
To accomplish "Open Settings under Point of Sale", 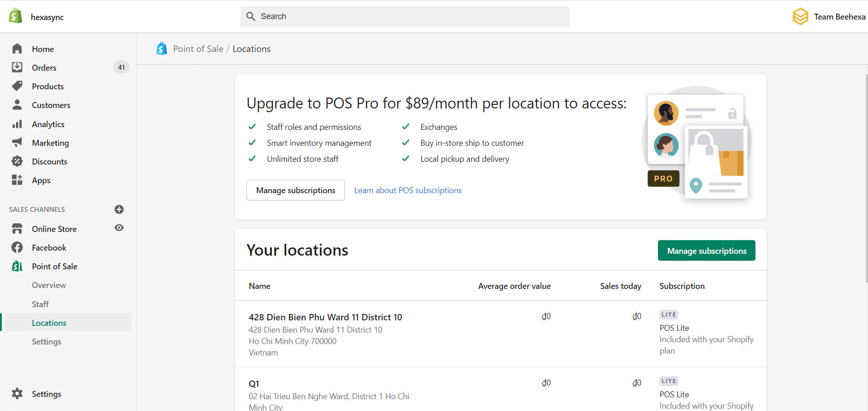I will 46,341.
